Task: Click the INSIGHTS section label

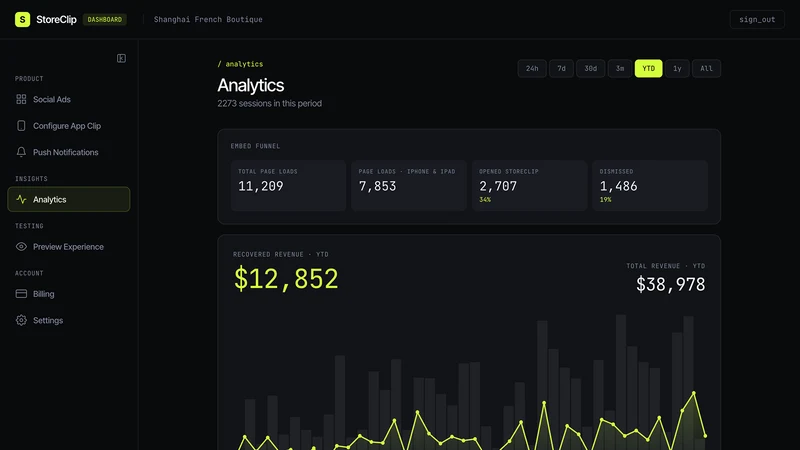Action: pyautogui.click(x=31, y=179)
